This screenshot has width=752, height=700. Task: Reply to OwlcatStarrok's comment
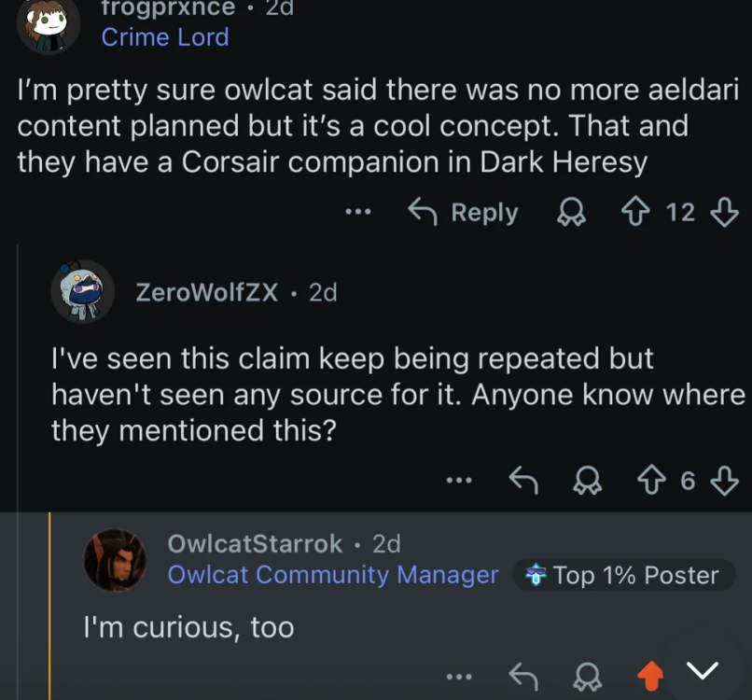coord(523,676)
